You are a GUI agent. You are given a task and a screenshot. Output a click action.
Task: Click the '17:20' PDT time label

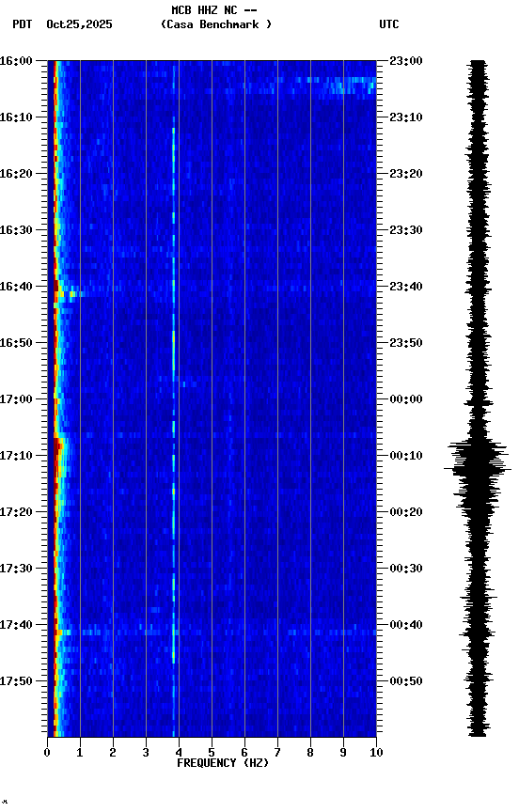pos(16,512)
